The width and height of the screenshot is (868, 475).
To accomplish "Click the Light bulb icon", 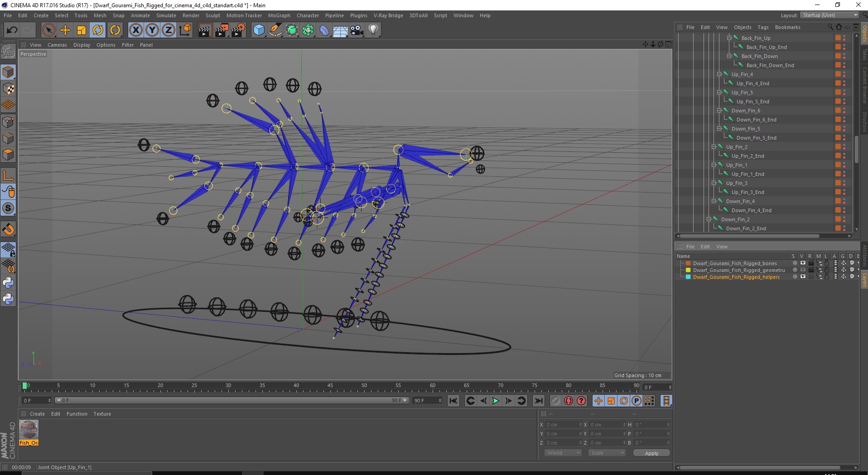I will coord(373,30).
